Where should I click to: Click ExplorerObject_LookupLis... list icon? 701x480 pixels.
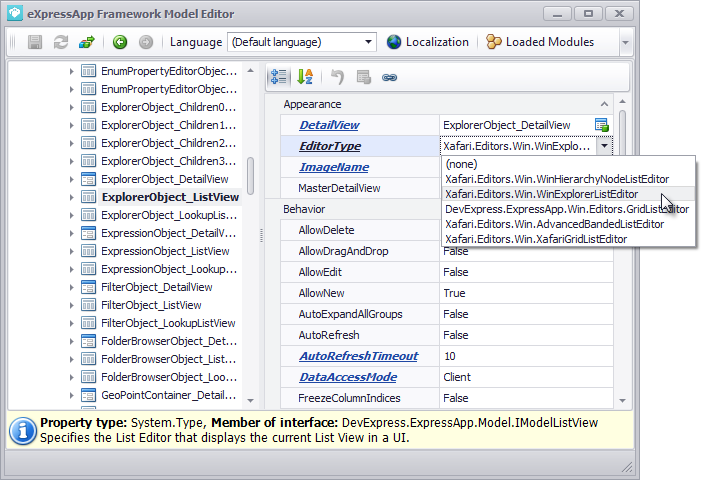[89, 215]
